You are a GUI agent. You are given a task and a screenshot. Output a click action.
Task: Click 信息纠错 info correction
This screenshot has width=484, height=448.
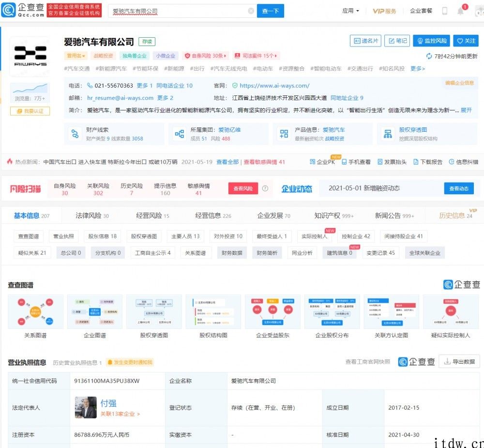(464, 162)
